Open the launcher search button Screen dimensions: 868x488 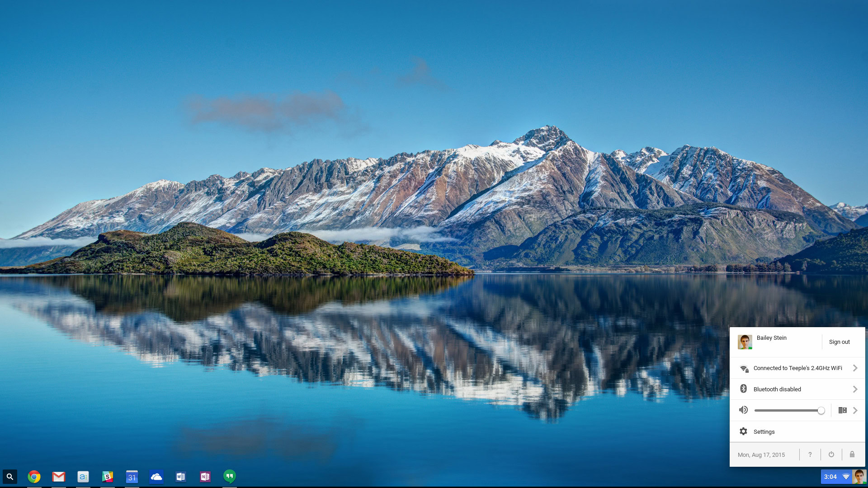(x=10, y=477)
